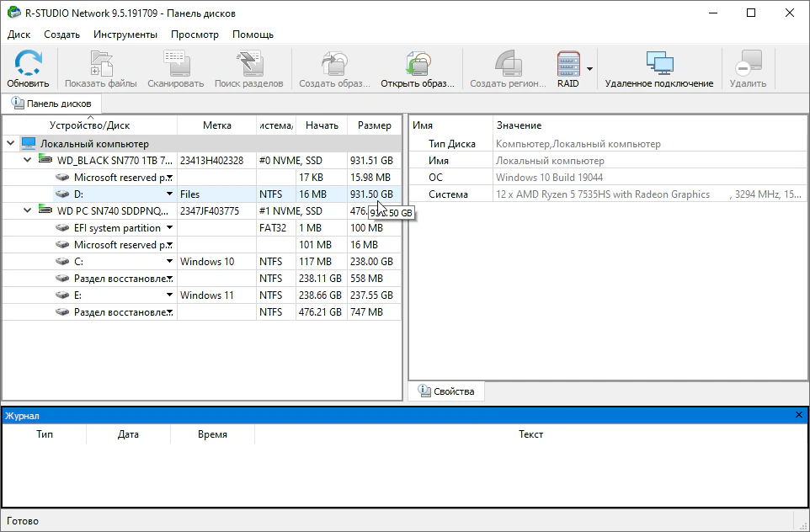The height and width of the screenshot is (532, 810).
Task: Collapse the Локальный компьютер tree node
Action: pos(11,144)
